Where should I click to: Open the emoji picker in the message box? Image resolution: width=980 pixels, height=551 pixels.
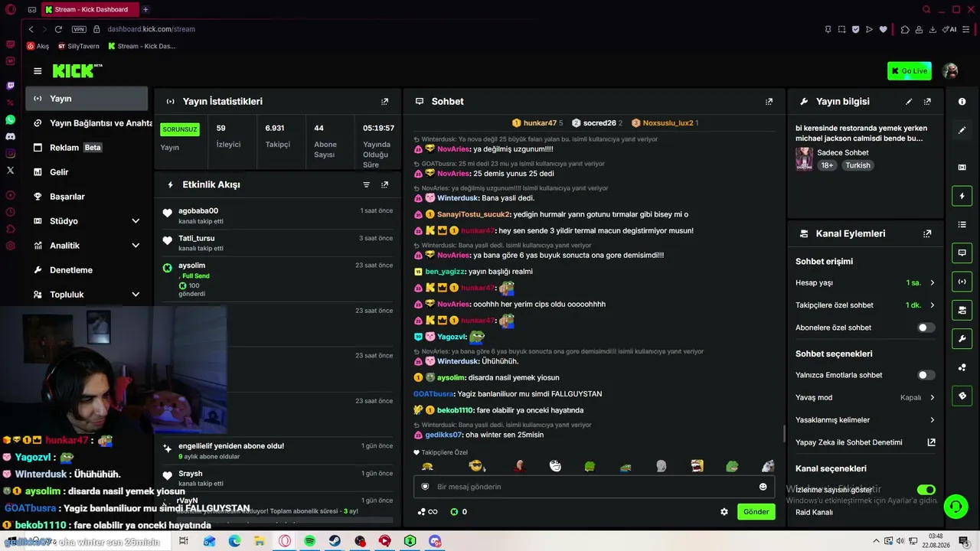[x=763, y=487]
